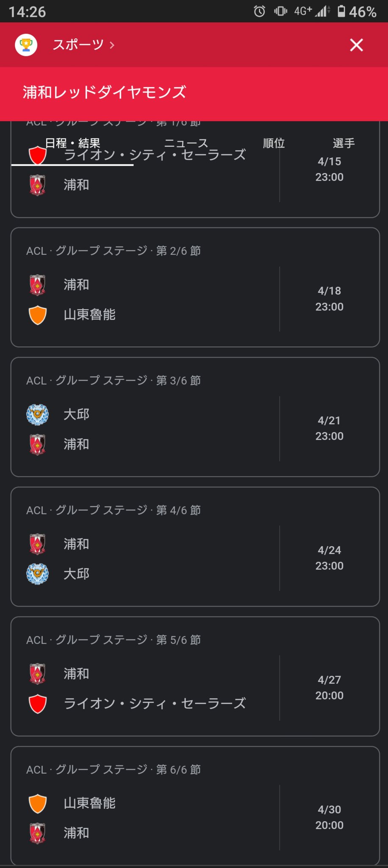The height and width of the screenshot is (868, 388).
Task: Tap 浦和 crest in round 2/6 match
Action: point(38,285)
